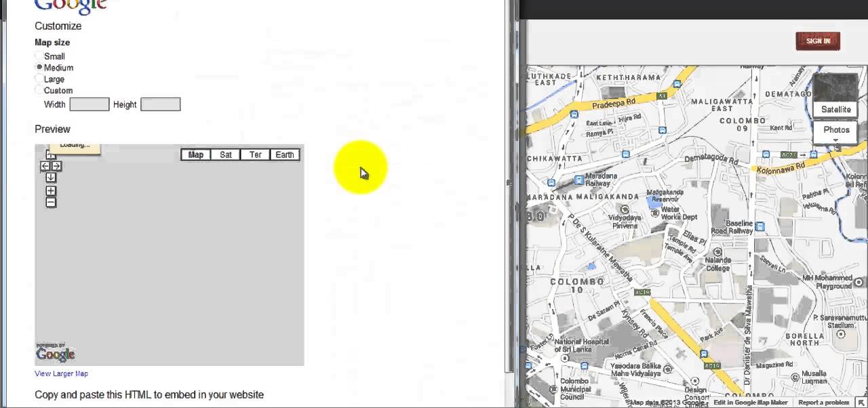Click the MALIGAWATTA EAST area label
Image resolution: width=868 pixels, height=408 pixels.
coord(722,104)
